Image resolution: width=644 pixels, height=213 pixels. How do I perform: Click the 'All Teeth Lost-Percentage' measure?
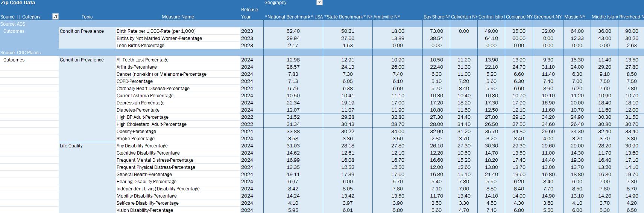143,60
